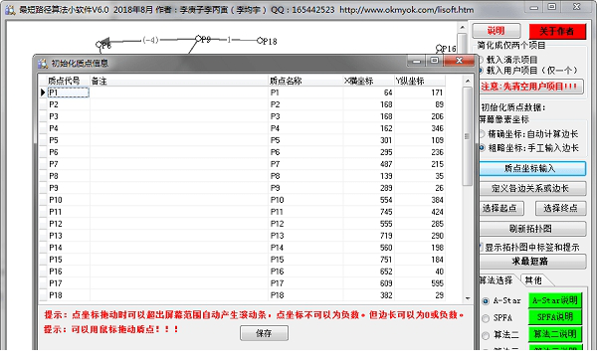The width and height of the screenshot is (597, 364).
Task: Click the icon in the 初始化质点信息 dialog title bar
Action: point(43,64)
